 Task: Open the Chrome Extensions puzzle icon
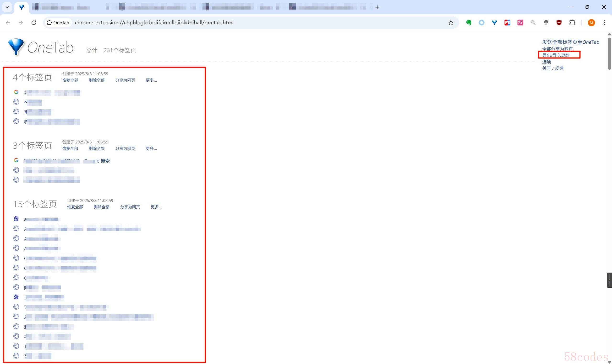572,23
